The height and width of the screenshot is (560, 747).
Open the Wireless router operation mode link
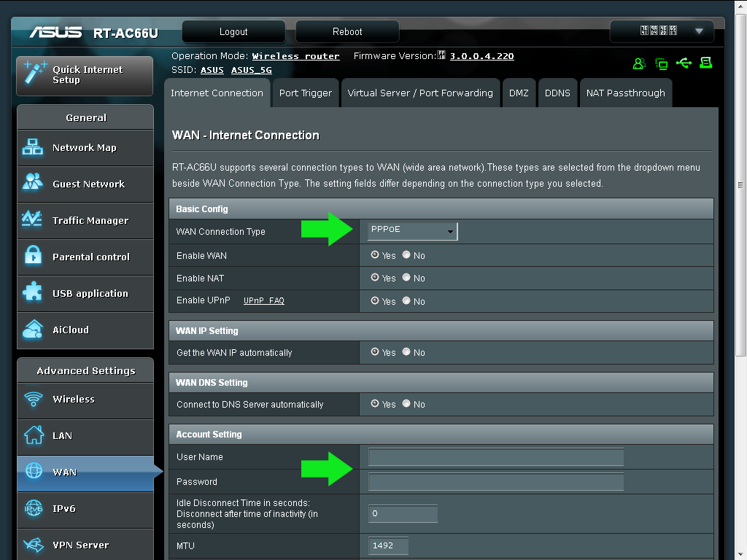pos(296,56)
